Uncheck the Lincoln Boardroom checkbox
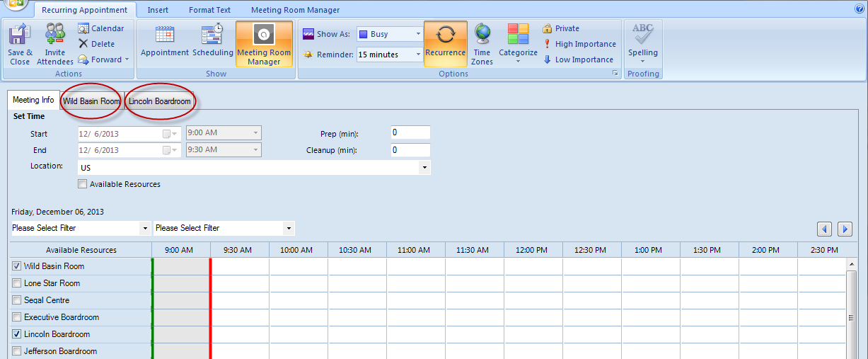This screenshot has width=868, height=359. coord(17,334)
